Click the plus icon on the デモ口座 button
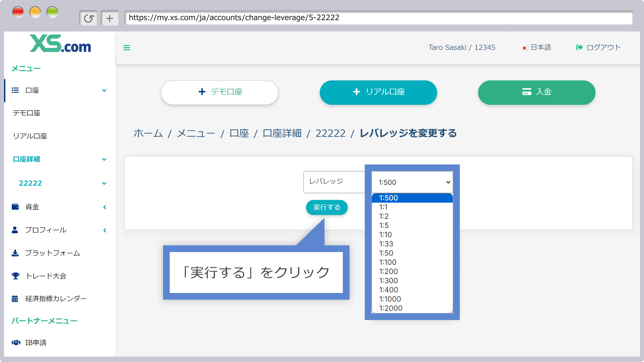Image resolution: width=644 pixels, height=362 pixels. pyautogui.click(x=202, y=92)
